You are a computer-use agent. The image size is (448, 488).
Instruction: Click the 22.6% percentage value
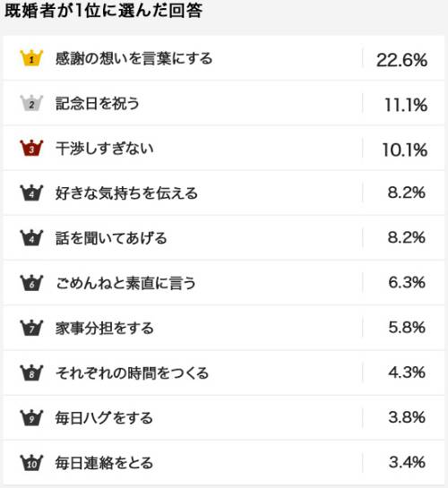401,60
